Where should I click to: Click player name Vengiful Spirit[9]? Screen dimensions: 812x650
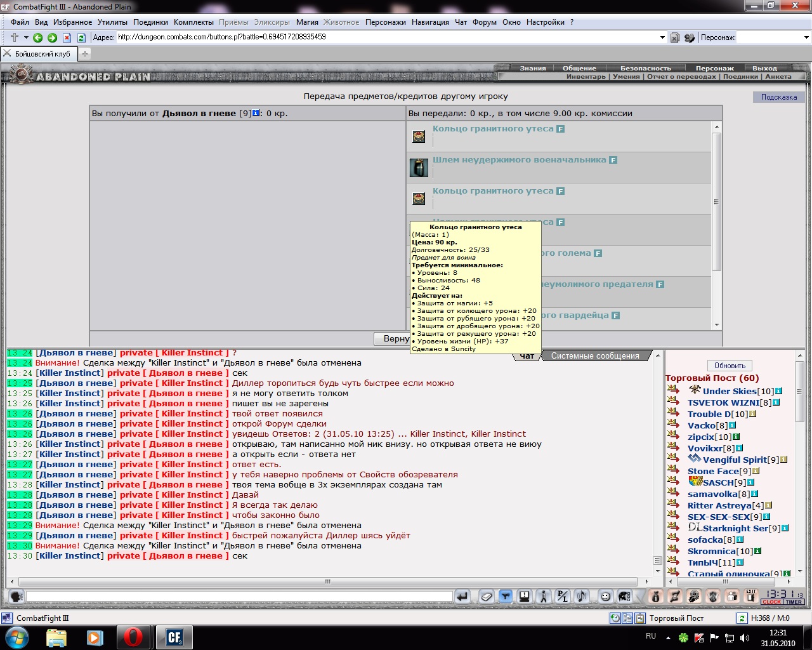741,460
